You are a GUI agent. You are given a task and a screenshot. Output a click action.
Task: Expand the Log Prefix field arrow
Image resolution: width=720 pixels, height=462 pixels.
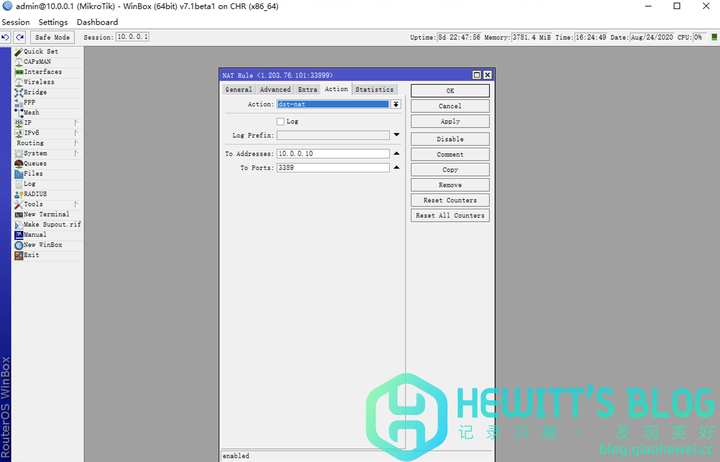(x=396, y=135)
